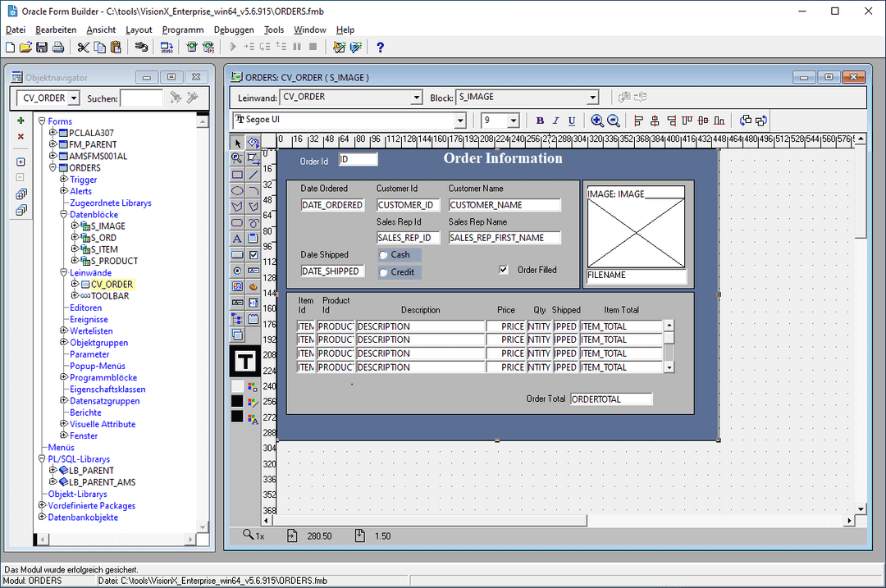
Task: Open the Debuggen menu
Action: coord(234,30)
